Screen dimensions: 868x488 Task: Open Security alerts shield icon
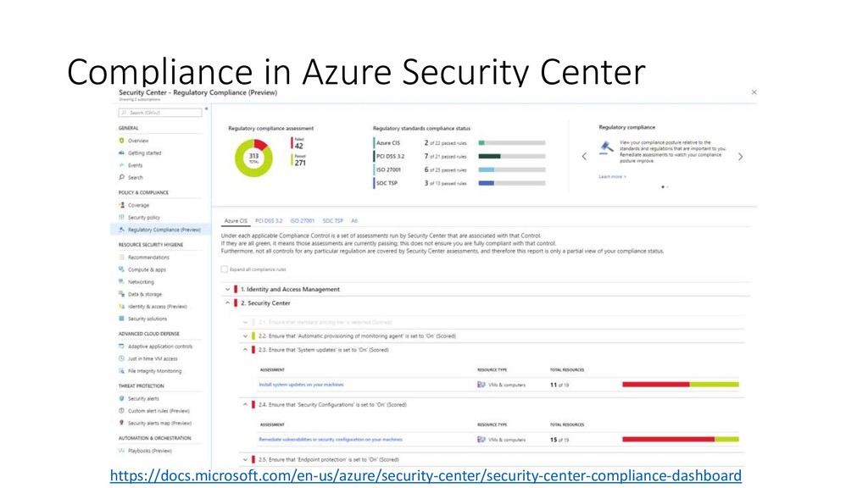pyautogui.click(x=122, y=398)
